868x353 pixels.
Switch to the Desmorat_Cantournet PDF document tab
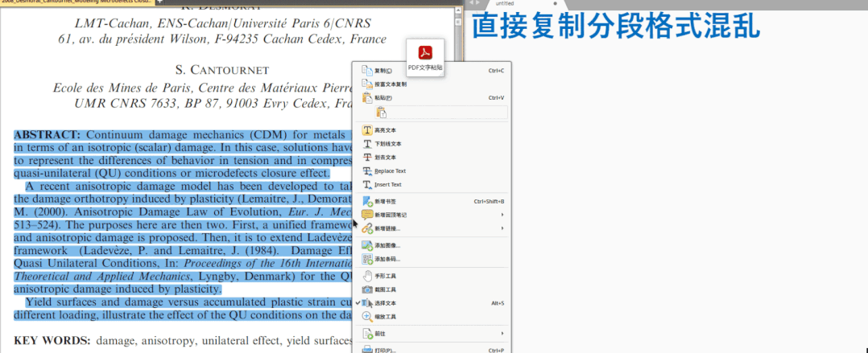tap(76, 2)
